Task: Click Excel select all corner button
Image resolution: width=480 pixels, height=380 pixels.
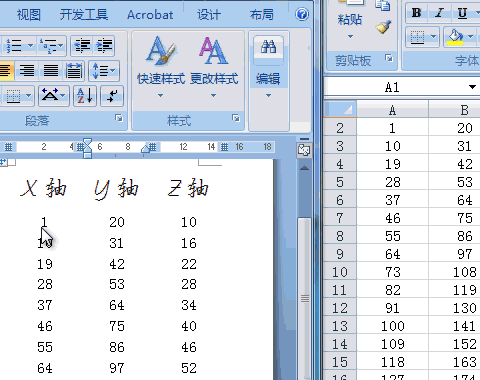Action: [340, 109]
